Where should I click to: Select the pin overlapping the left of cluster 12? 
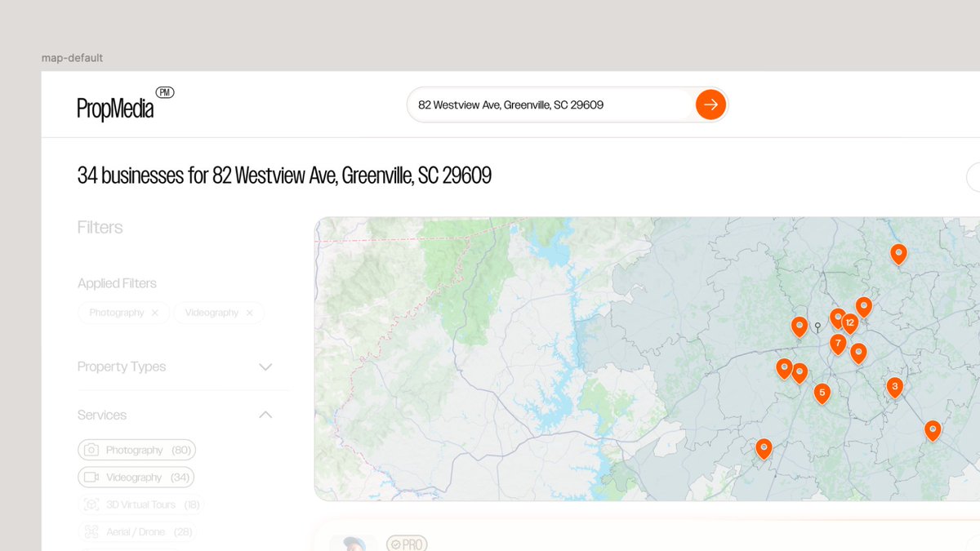[835, 318]
